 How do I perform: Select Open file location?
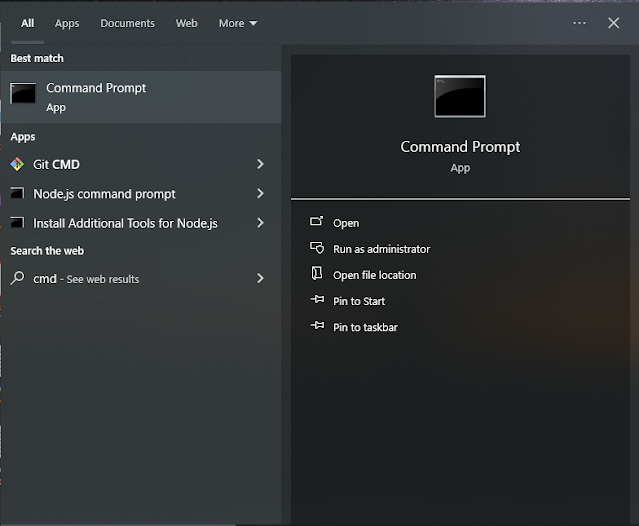(375, 275)
